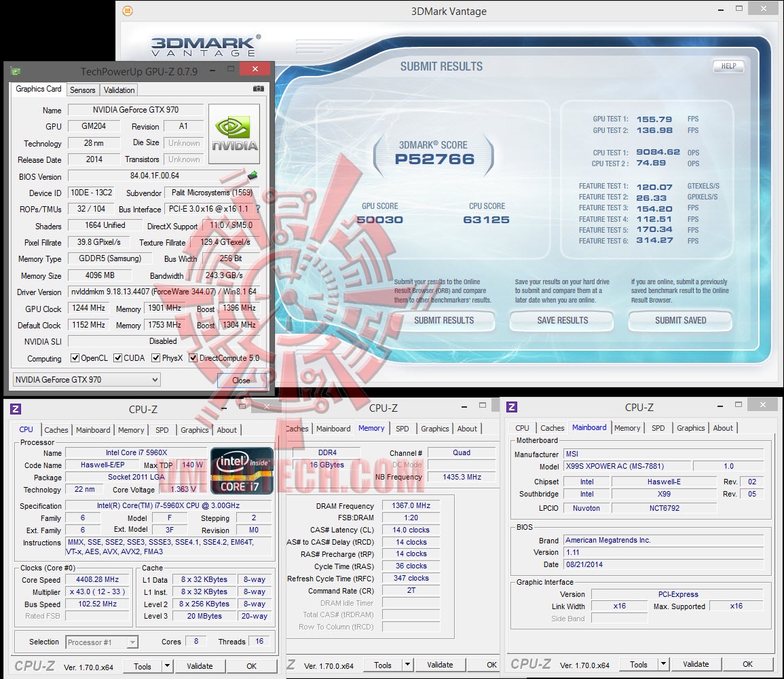
Task: Click OK in CPU-Z Mainboard window
Action: pyautogui.click(x=747, y=664)
